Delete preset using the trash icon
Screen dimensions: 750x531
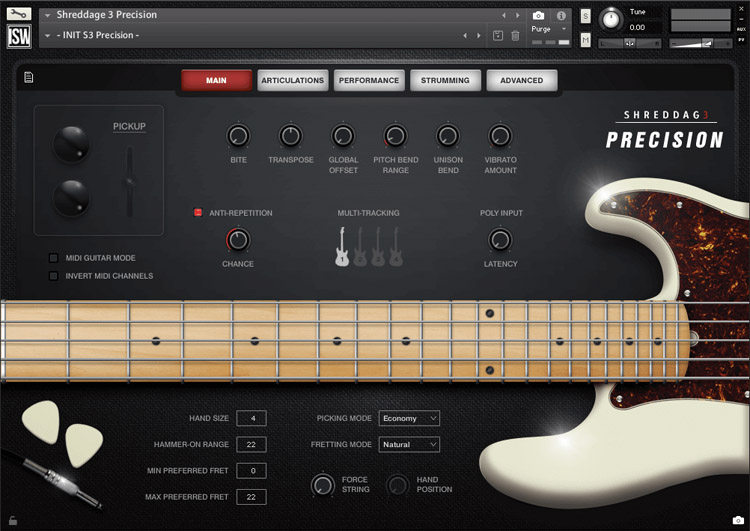tap(515, 35)
